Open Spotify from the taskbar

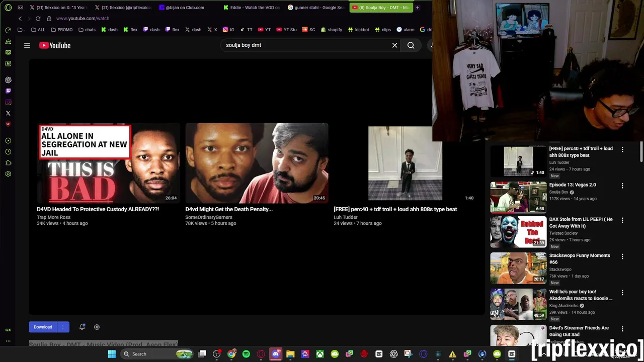click(246, 354)
